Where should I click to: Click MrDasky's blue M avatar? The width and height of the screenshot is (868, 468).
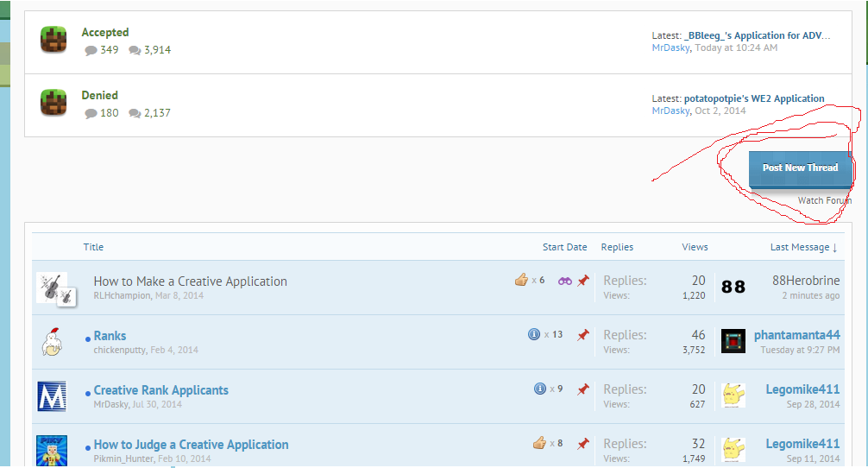coord(52,396)
